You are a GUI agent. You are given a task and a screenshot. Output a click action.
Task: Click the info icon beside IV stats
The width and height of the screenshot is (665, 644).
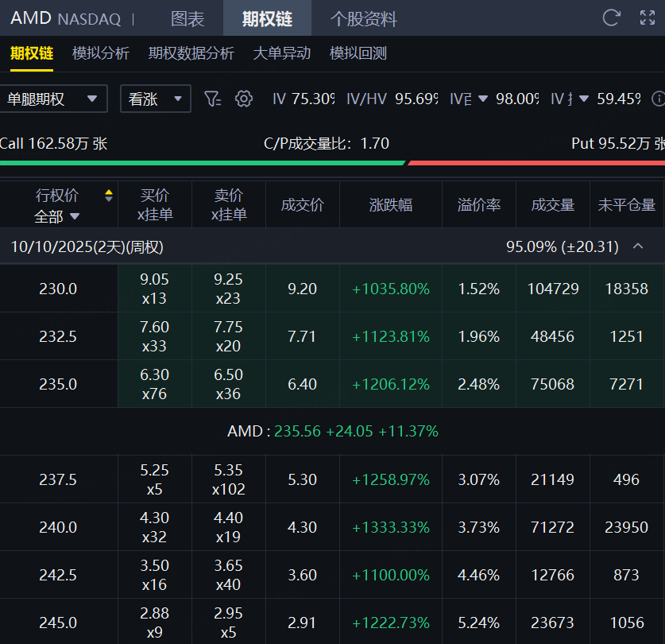point(658,99)
